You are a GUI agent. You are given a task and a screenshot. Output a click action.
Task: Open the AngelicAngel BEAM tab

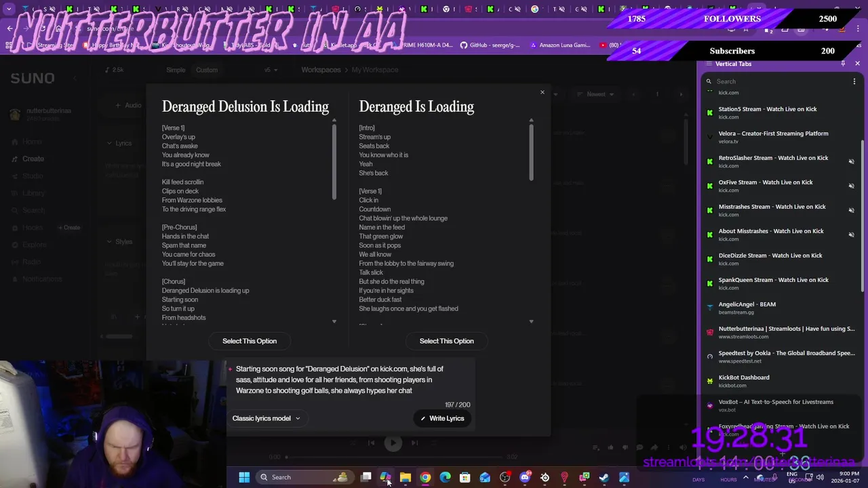[780, 308]
